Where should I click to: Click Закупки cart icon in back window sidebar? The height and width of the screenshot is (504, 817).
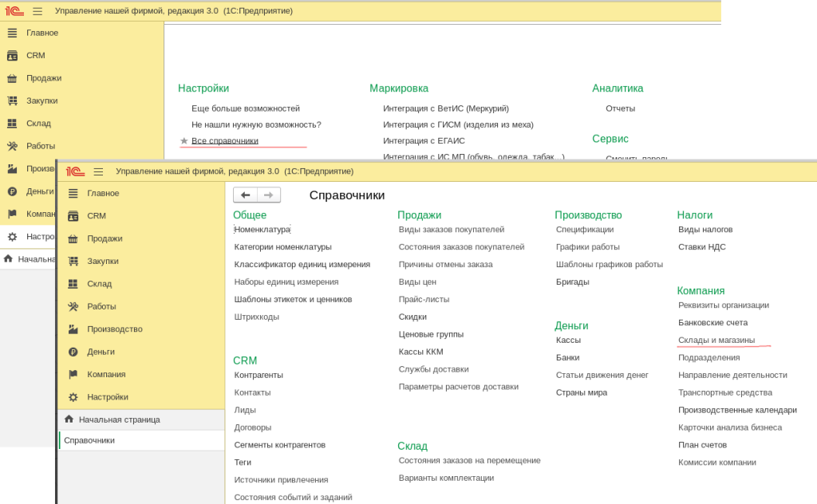point(13,100)
